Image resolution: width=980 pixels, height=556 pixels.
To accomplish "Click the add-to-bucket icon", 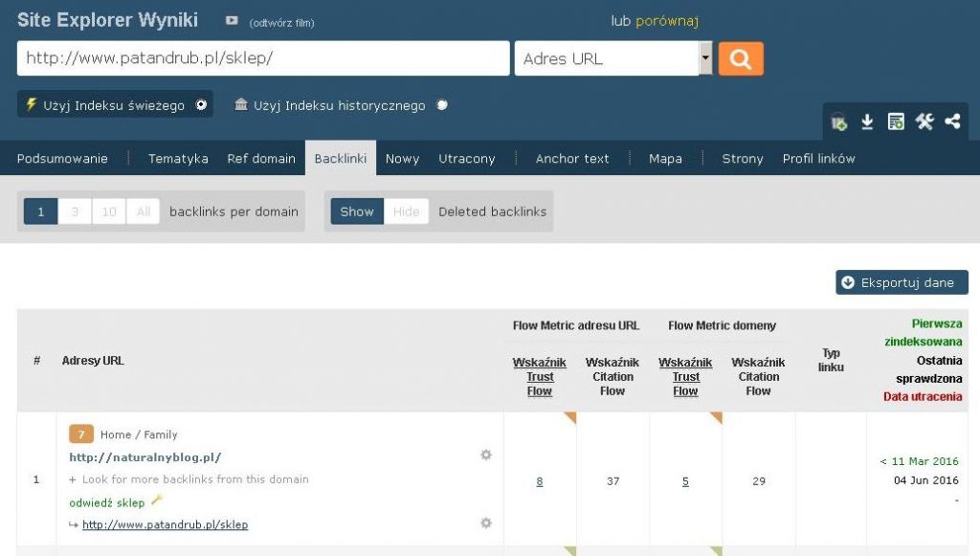I will 839,122.
